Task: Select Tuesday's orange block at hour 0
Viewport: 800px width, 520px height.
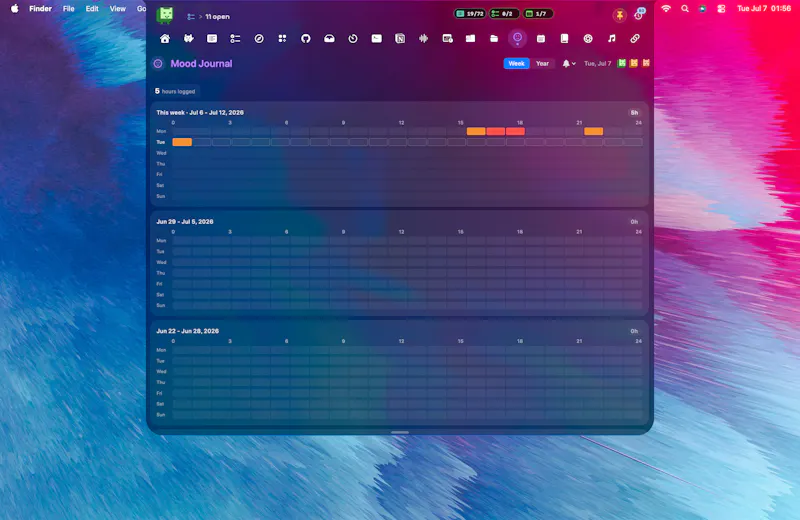Action: pyautogui.click(x=182, y=142)
